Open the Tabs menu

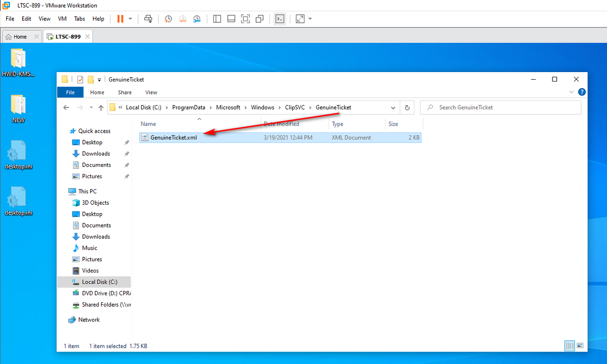[80, 18]
